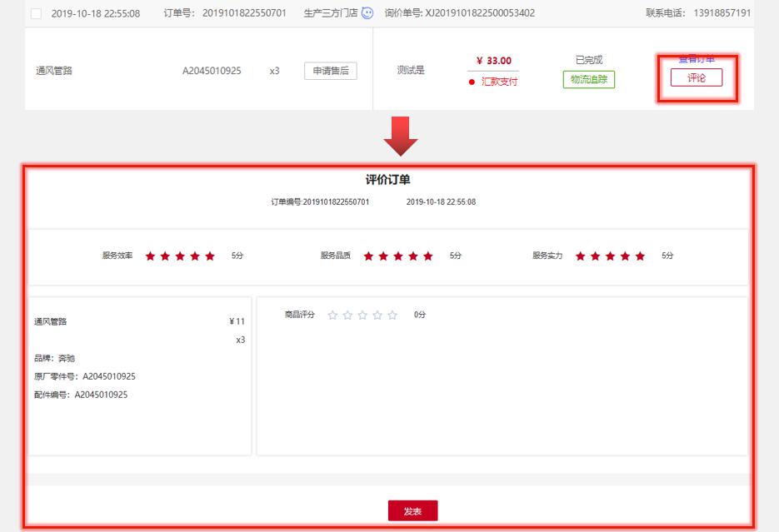Click part number A2045010925 in order row

tap(212, 71)
